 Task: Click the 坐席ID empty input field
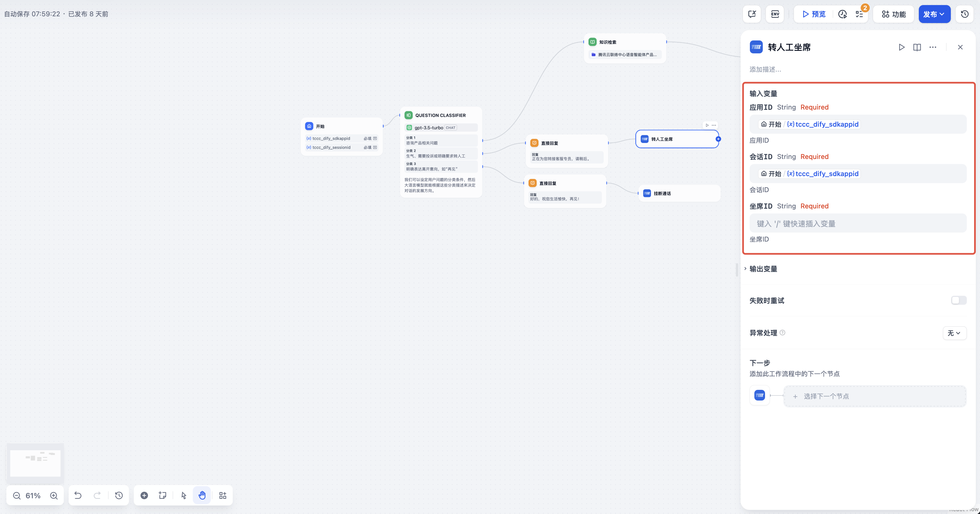click(x=858, y=223)
